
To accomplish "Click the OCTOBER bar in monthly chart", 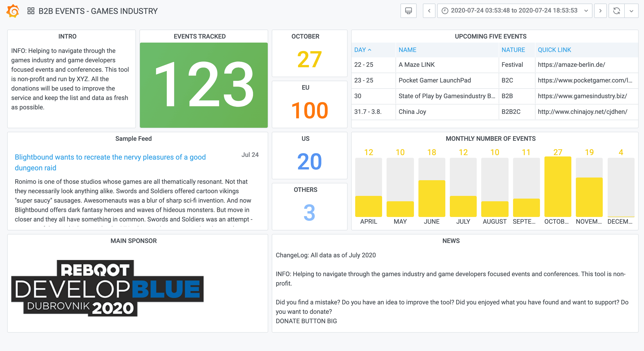I will click(x=558, y=187).
